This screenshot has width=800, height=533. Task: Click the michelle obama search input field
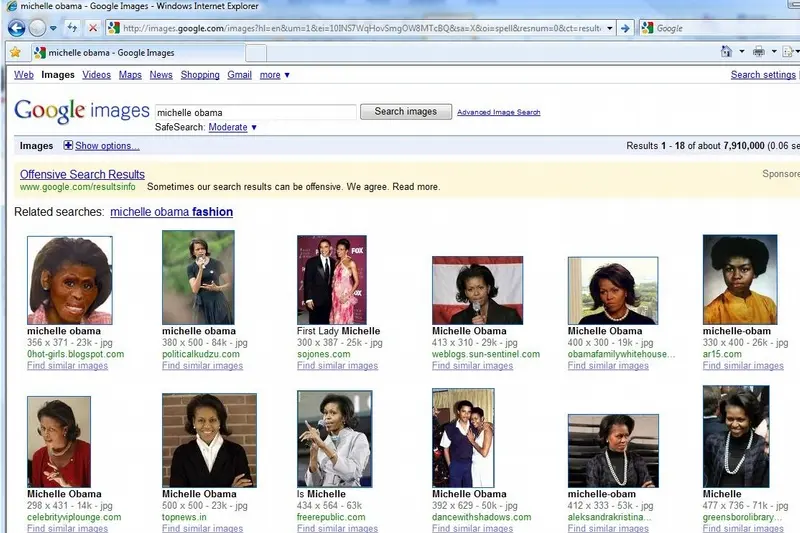tap(255, 112)
